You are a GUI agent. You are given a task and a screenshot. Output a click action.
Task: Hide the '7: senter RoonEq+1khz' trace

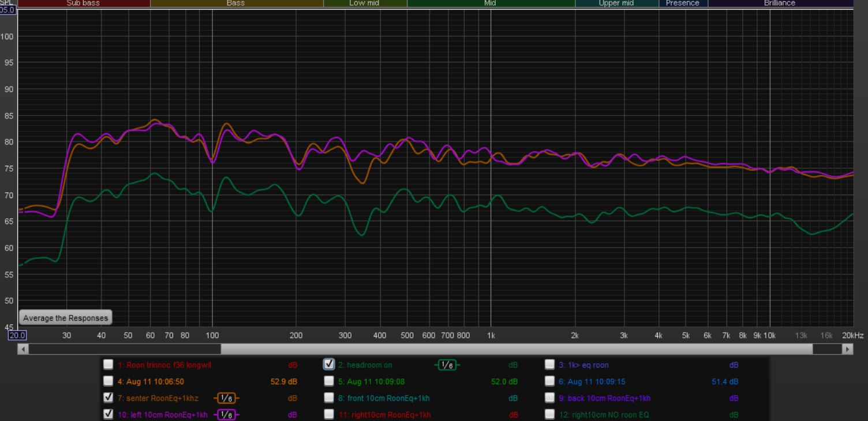tap(108, 398)
